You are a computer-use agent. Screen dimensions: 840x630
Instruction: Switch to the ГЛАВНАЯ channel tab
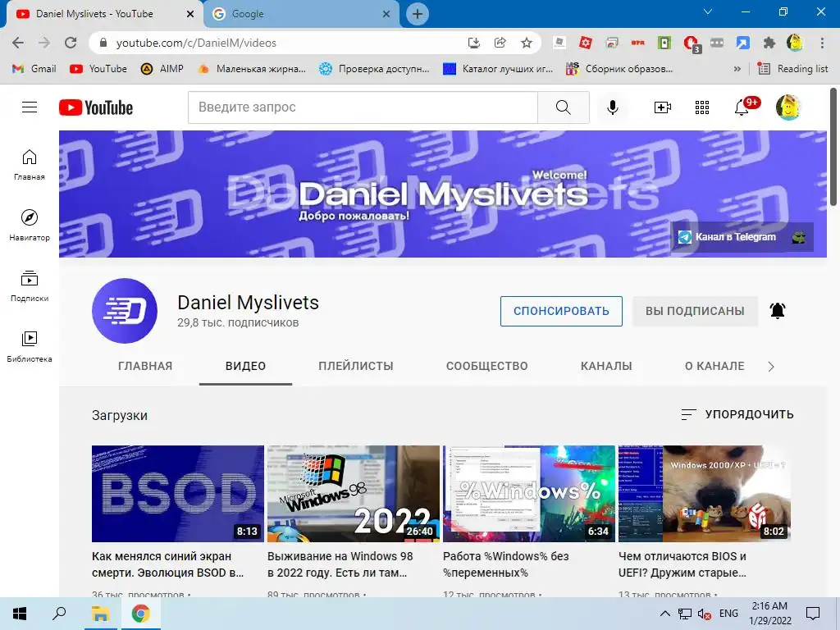(145, 366)
